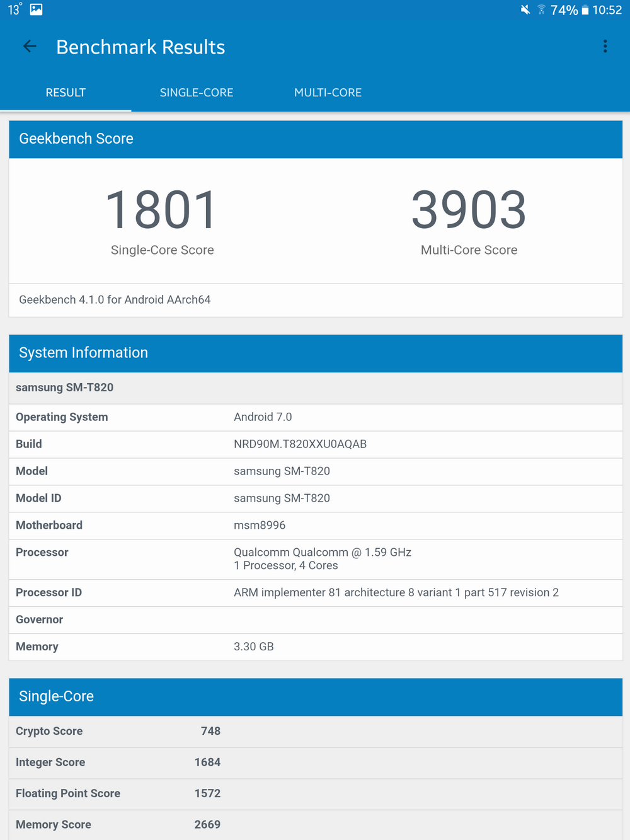The width and height of the screenshot is (630, 840).
Task: Tap the System Information header
Action: tap(316, 354)
